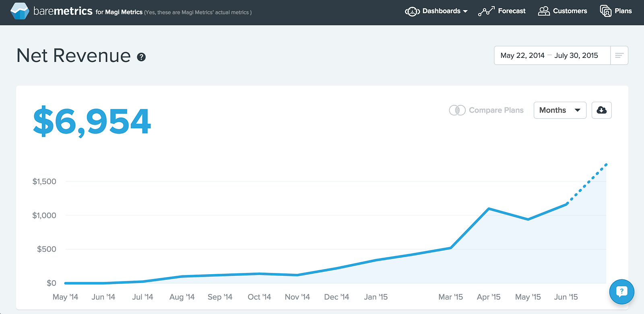Click the Baremetrics logo icon
Viewport: 644px width, 314px height.
click(x=19, y=11)
